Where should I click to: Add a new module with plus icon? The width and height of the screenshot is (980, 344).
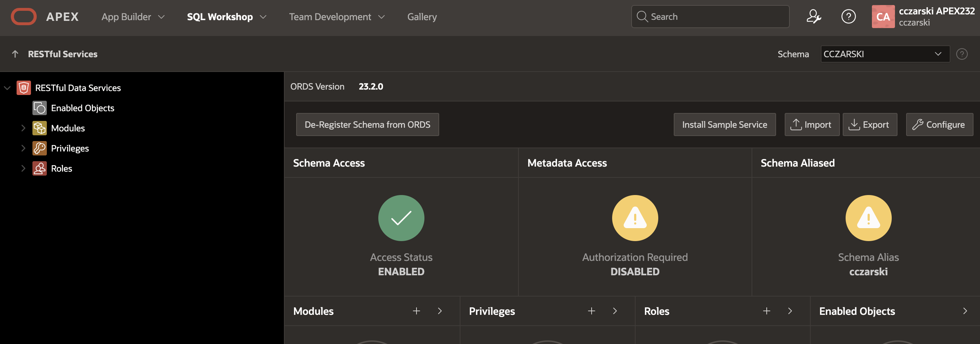[x=416, y=311]
